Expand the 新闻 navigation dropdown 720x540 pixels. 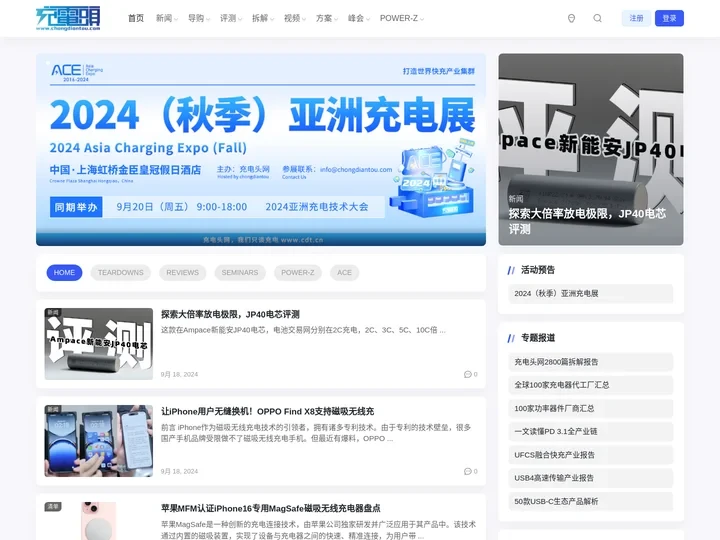click(166, 18)
